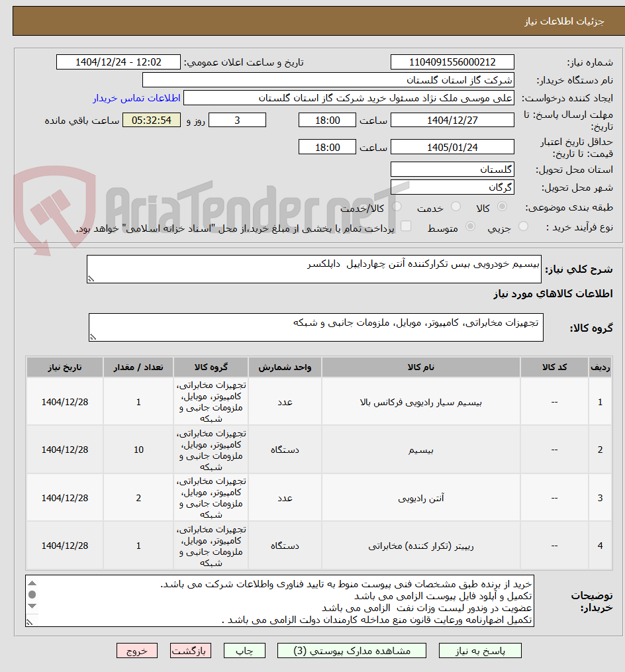625x672 pixels.
Task: Click the بازگشت back button
Action: point(191,651)
